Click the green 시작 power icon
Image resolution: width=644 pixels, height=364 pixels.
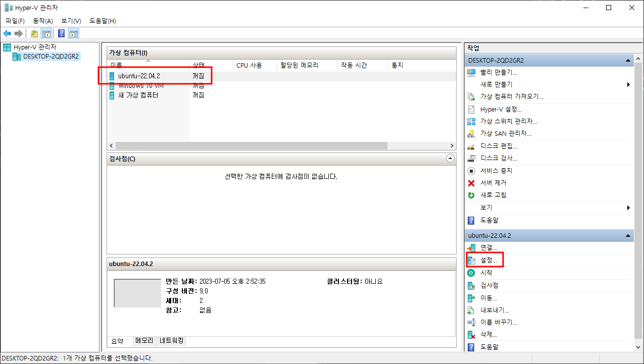click(471, 273)
